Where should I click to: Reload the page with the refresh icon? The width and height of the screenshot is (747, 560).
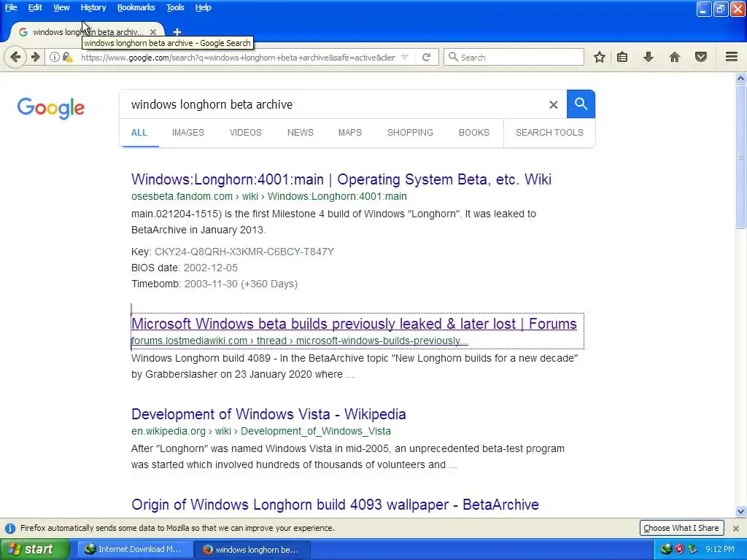pyautogui.click(x=426, y=57)
